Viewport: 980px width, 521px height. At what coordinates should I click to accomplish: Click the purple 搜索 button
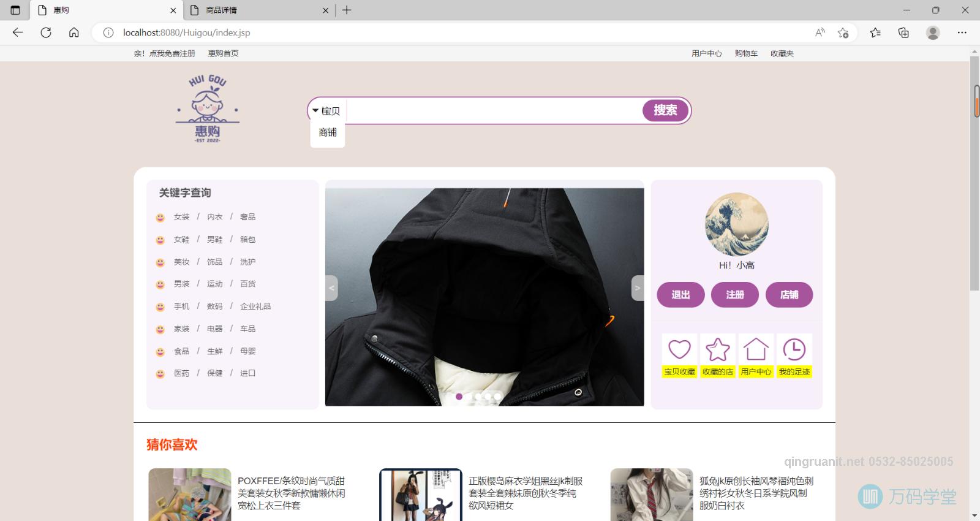(665, 110)
